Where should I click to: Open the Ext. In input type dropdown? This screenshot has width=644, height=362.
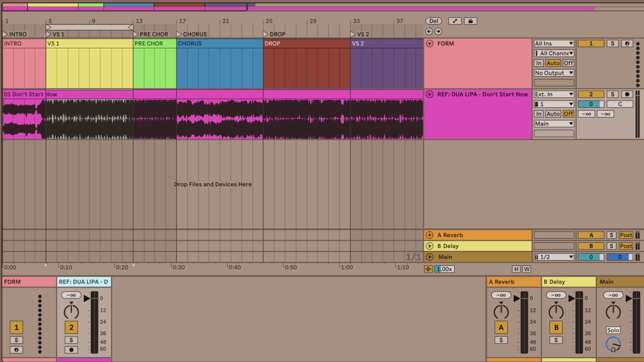tap(553, 94)
